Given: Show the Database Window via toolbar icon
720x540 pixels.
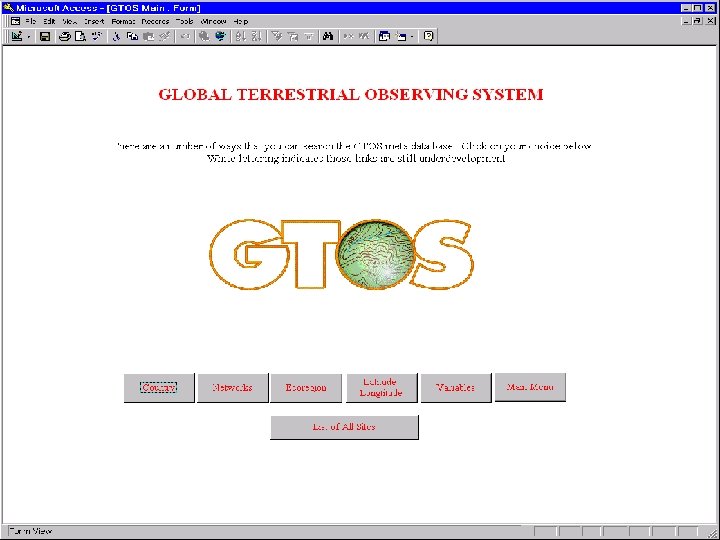Looking at the screenshot, I should coord(384,36).
